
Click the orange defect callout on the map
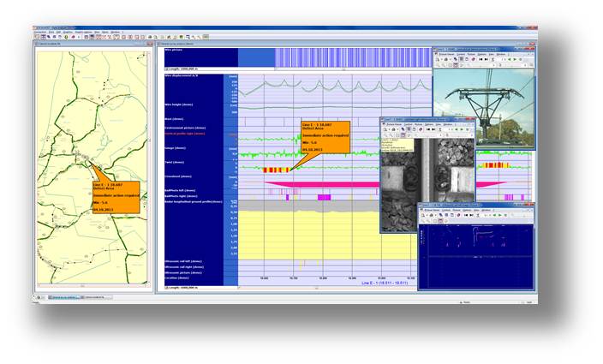(116, 197)
